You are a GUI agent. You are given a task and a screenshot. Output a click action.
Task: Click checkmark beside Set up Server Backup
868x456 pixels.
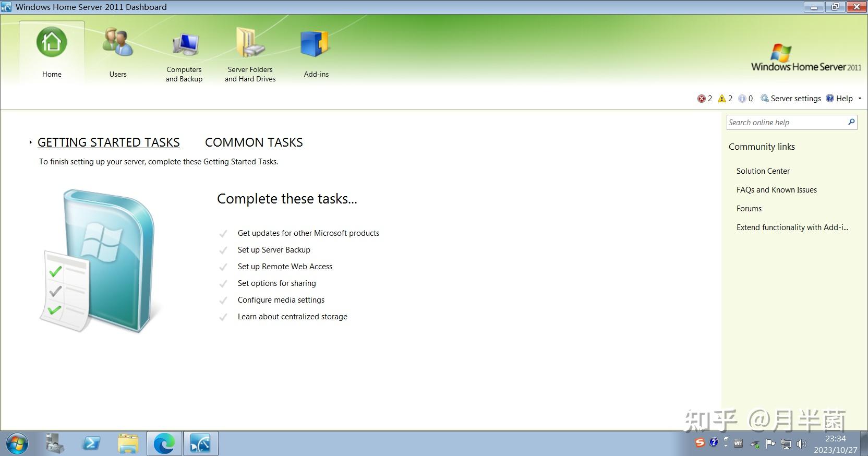(223, 250)
